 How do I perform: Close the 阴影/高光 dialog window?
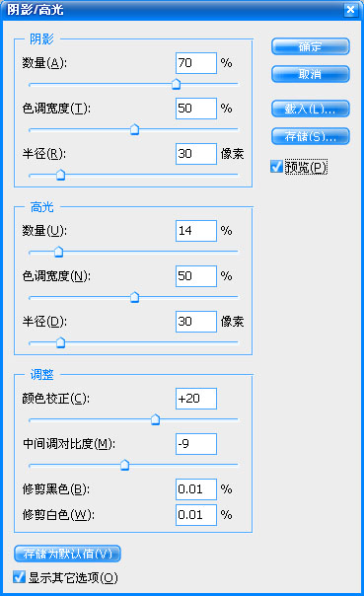[x=350, y=10]
